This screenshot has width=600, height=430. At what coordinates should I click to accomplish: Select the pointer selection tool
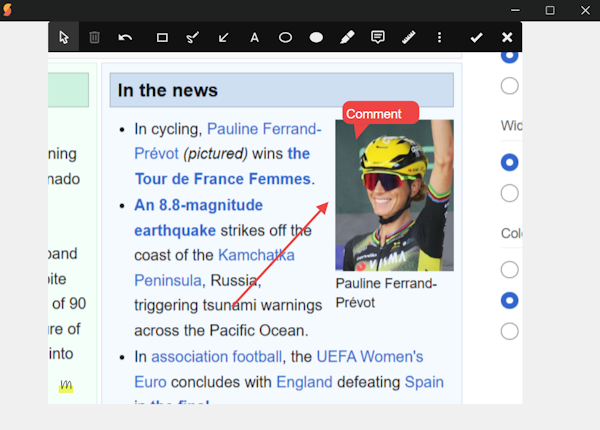click(64, 37)
